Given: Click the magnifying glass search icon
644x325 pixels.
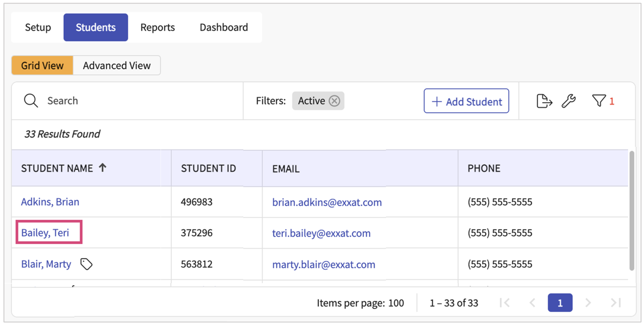Looking at the screenshot, I should pyautogui.click(x=31, y=101).
